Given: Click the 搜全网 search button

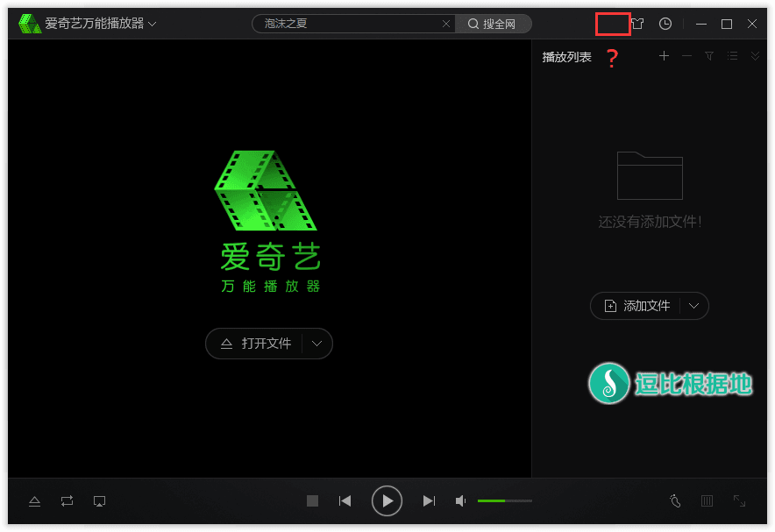Looking at the screenshot, I should point(492,24).
